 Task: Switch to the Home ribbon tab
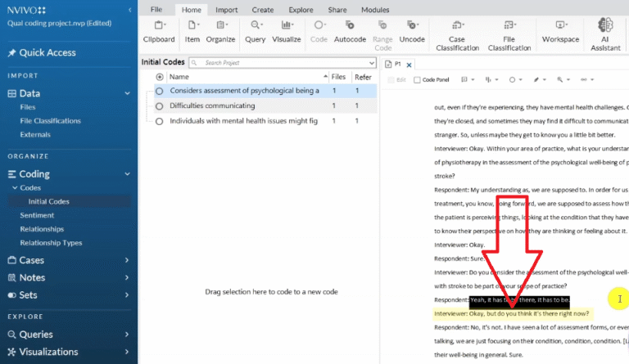[x=192, y=10]
